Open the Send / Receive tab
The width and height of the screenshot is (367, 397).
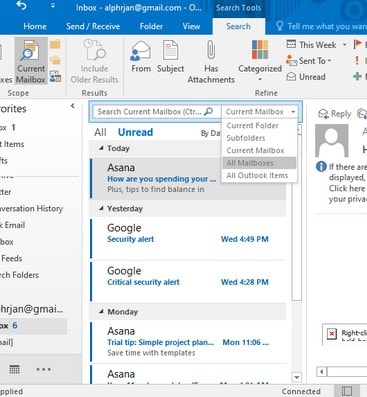pyautogui.click(x=93, y=26)
